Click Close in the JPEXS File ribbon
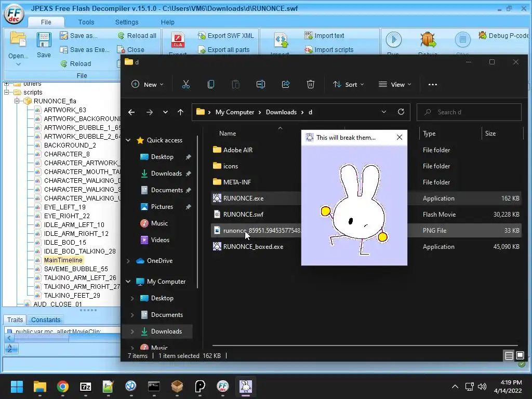Viewport: 532px width, 399px height. tap(130, 49)
